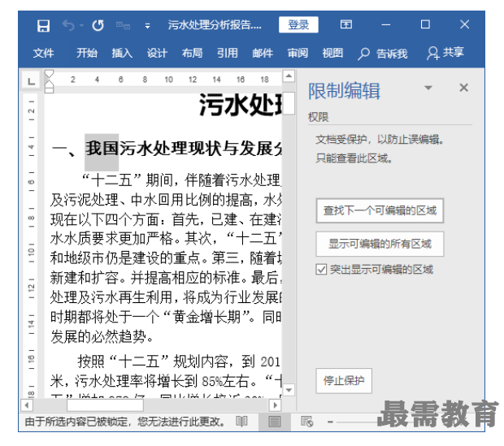Click the 停止保护 button
Viewport: 504px width, 446px height.
click(344, 381)
